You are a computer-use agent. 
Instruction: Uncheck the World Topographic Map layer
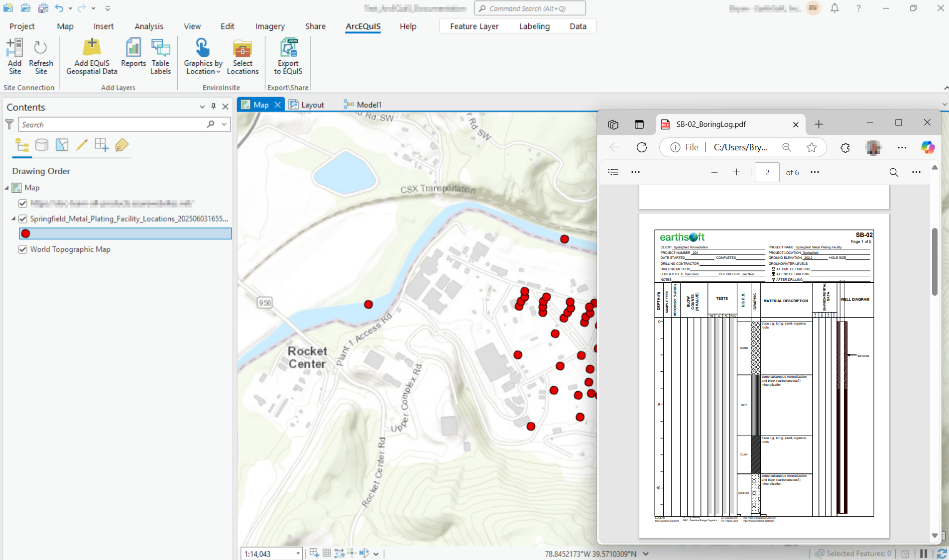22,249
